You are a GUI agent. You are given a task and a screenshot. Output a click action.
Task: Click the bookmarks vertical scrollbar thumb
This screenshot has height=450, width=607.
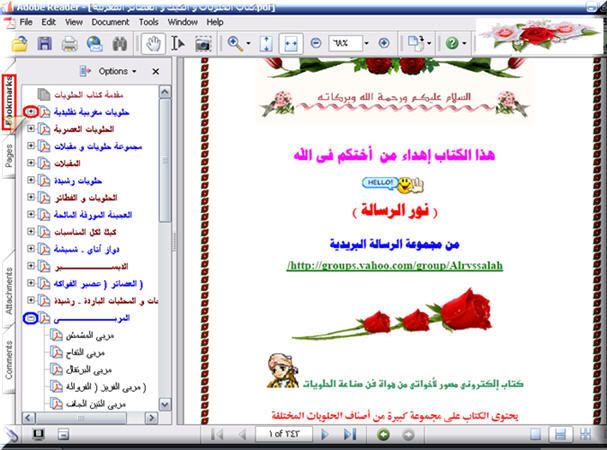pyautogui.click(x=165, y=161)
